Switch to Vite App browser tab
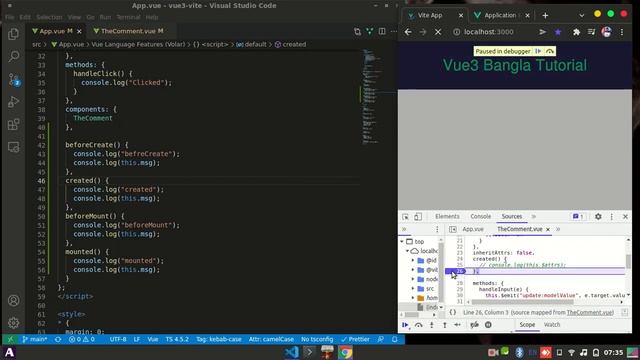Viewport: 640px width, 360px height. (x=435, y=16)
